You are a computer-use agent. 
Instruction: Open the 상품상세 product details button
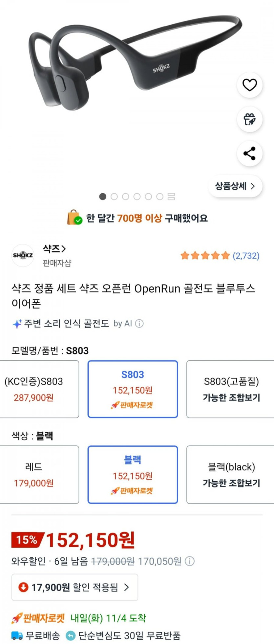[x=235, y=186]
